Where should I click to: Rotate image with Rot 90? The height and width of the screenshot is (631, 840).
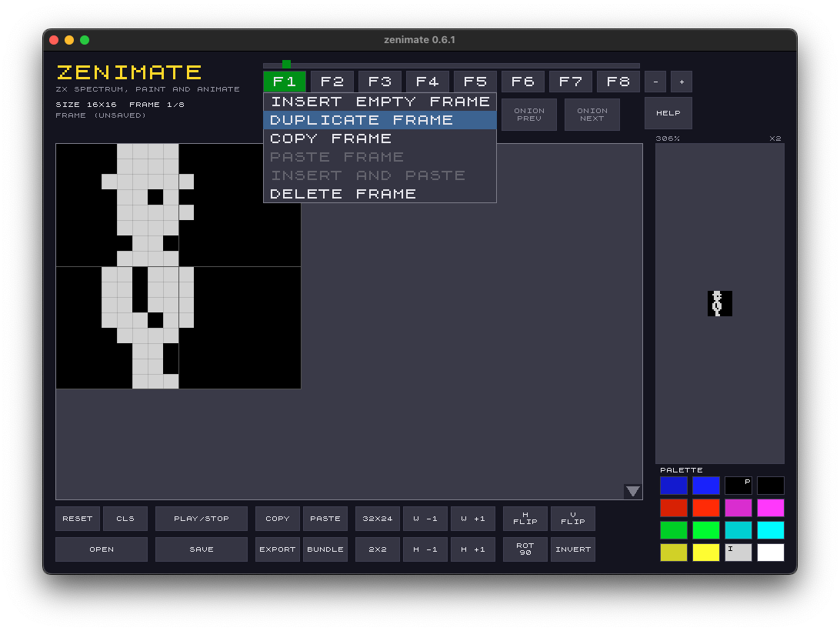coord(525,549)
